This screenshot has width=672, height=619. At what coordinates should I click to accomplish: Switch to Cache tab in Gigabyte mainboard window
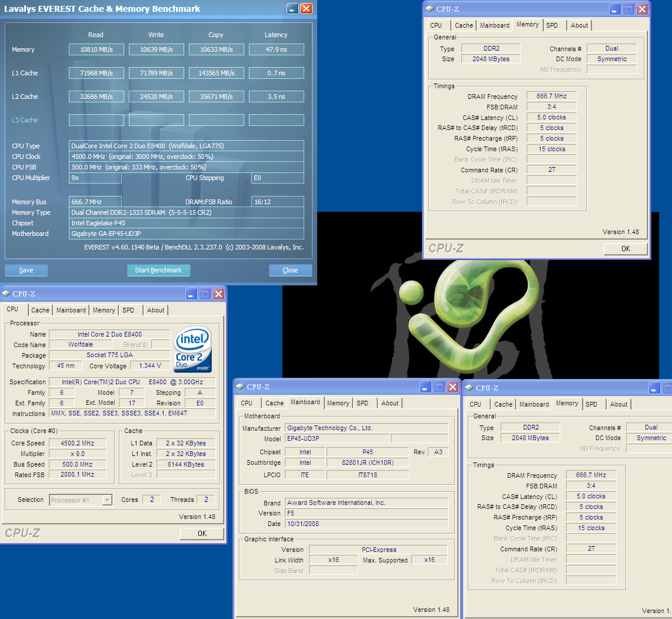(274, 403)
